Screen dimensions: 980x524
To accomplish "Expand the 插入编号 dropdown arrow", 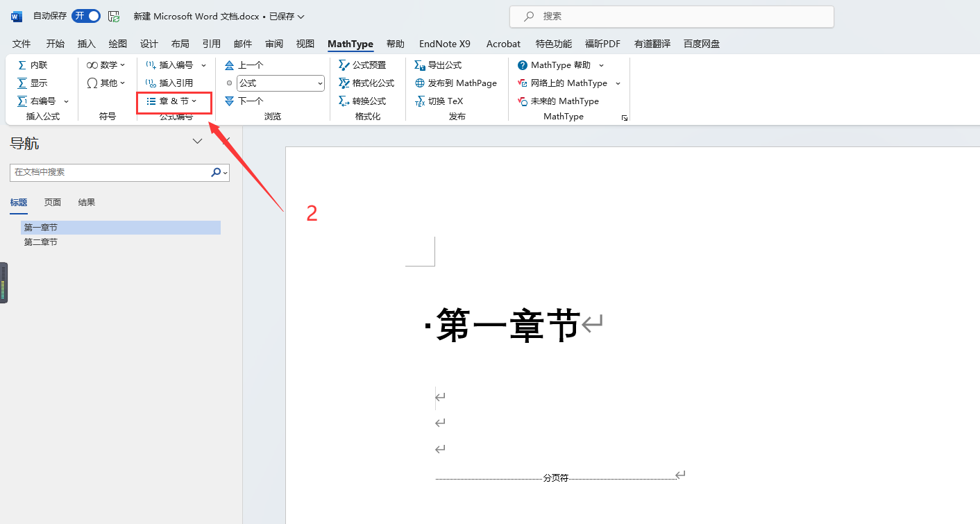I will point(203,65).
